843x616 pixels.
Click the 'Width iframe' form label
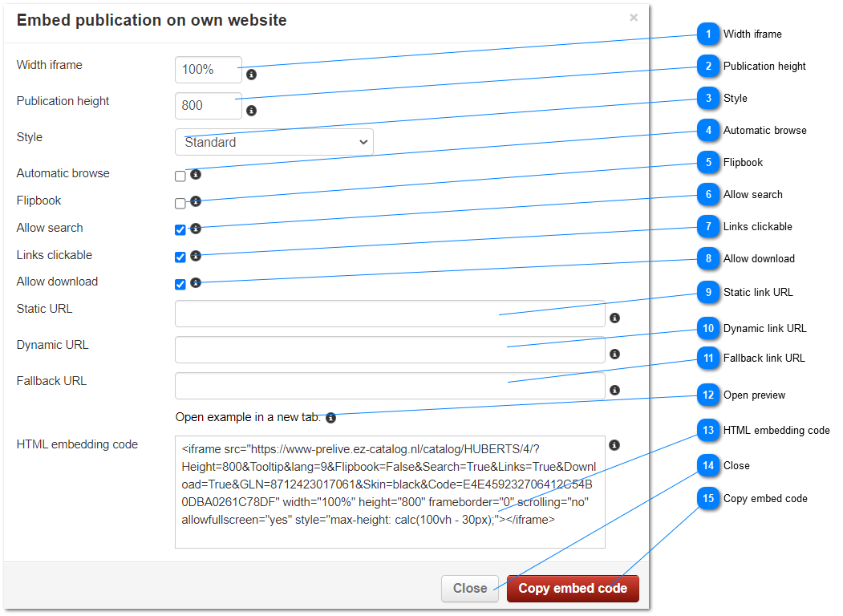click(x=50, y=65)
